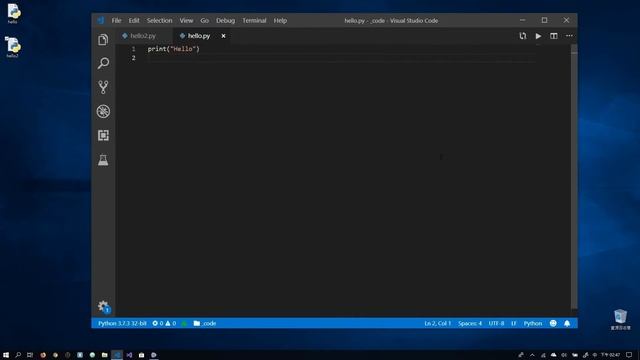
Task: Open the Selection menu
Action: [160, 20]
